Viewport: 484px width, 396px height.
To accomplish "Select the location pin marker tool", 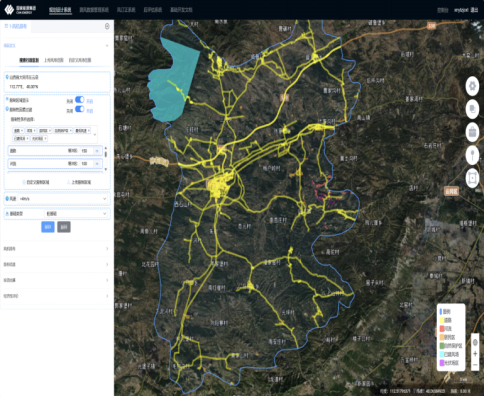I will point(472,155).
